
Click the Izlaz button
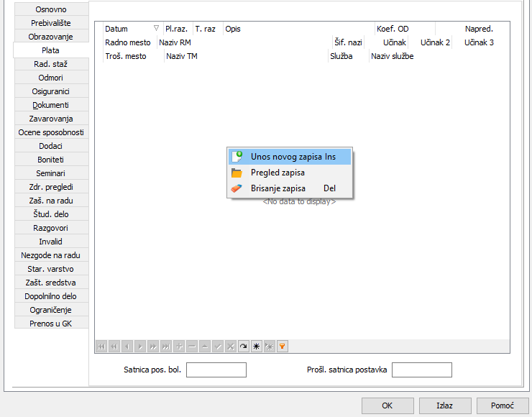445,405
